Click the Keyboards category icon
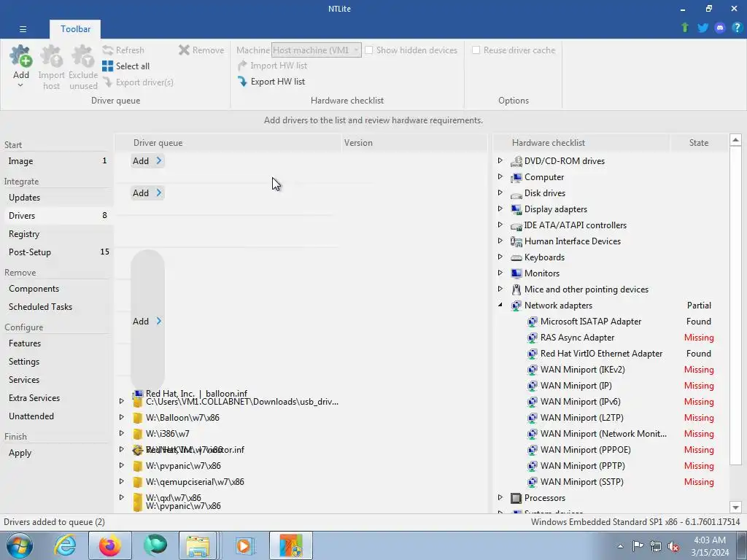The height and width of the screenshot is (560, 747). tap(516, 257)
